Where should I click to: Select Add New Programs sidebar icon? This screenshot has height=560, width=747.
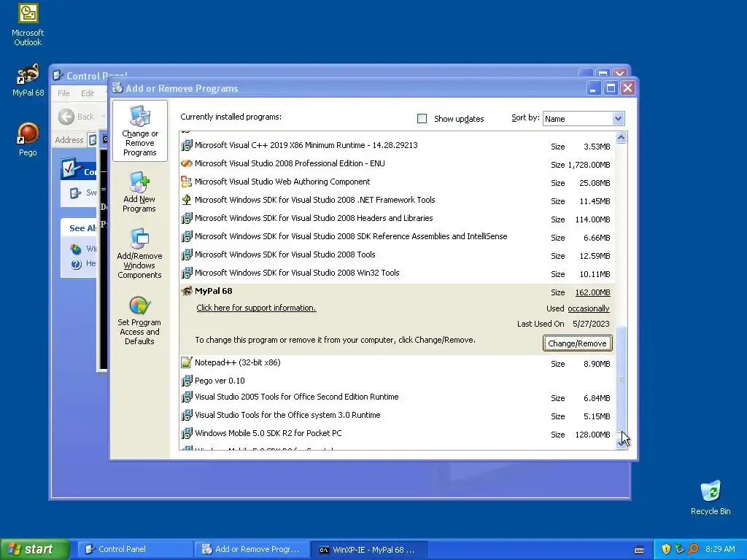coord(139,192)
